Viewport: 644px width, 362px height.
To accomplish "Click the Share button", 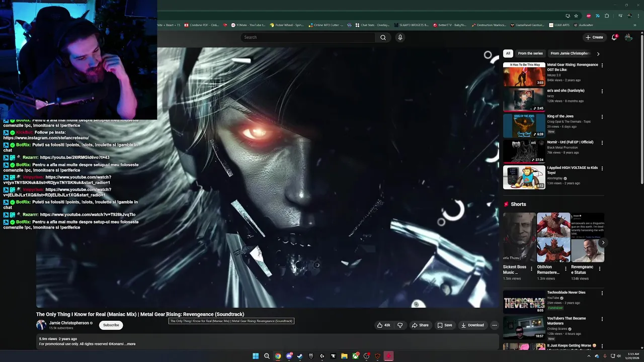I will pos(420,325).
